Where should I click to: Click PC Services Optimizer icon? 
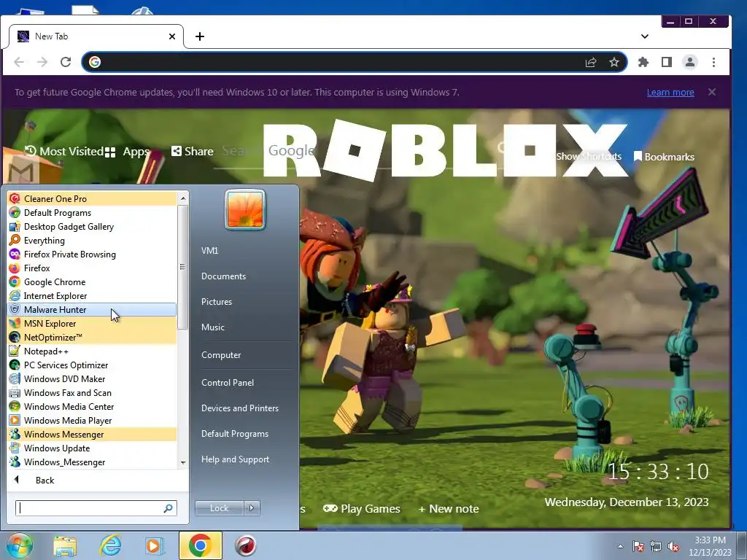coord(15,365)
